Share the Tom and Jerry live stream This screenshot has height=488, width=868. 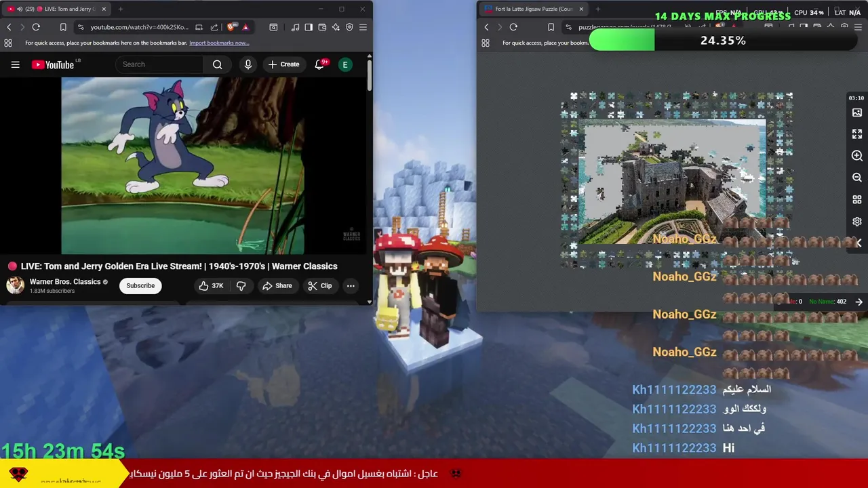point(277,286)
